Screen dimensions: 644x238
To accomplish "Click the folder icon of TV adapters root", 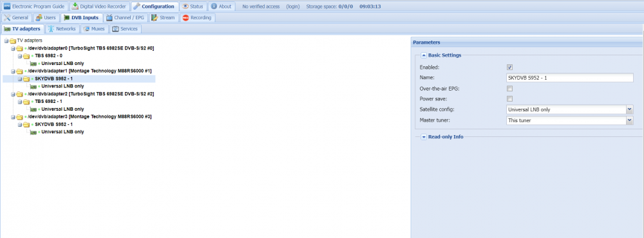I will (x=13, y=41).
